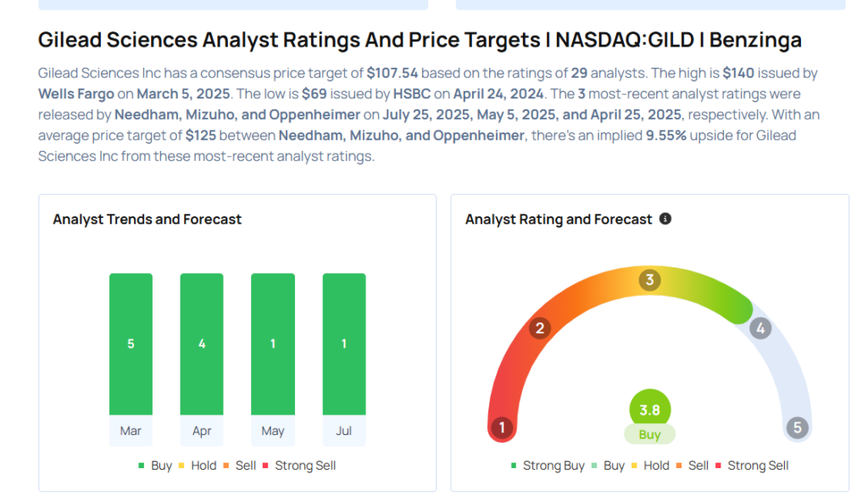Select the May bar in trends chart
Screen dimensions: 868x502
click(x=273, y=344)
